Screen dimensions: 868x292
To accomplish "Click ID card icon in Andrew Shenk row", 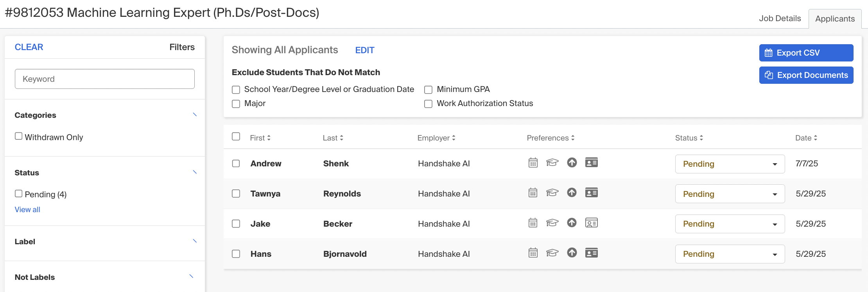I will point(592,162).
